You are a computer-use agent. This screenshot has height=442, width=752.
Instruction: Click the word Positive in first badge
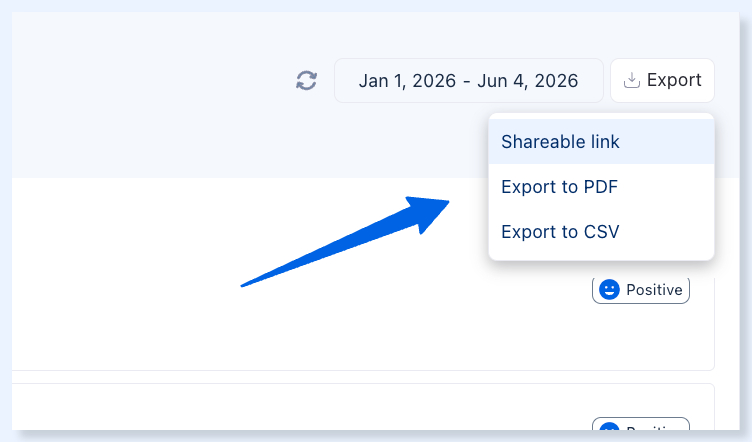point(654,290)
